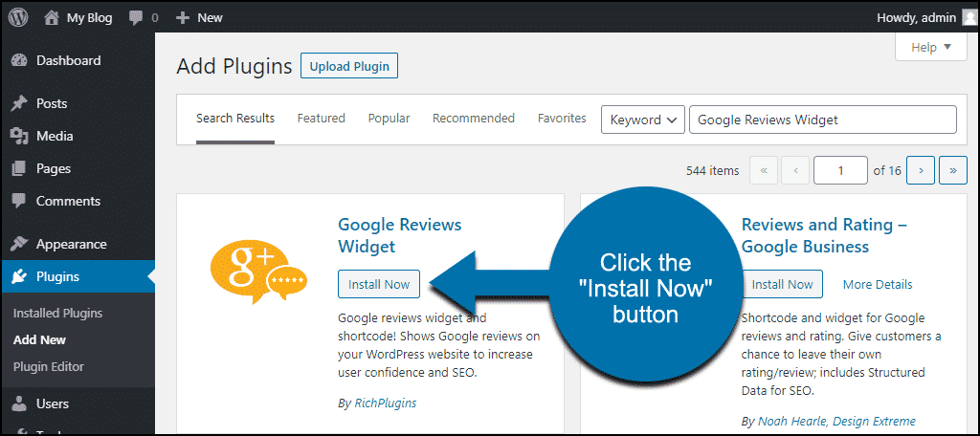
Task: Open the Recommended plugins tab
Action: [x=474, y=118]
